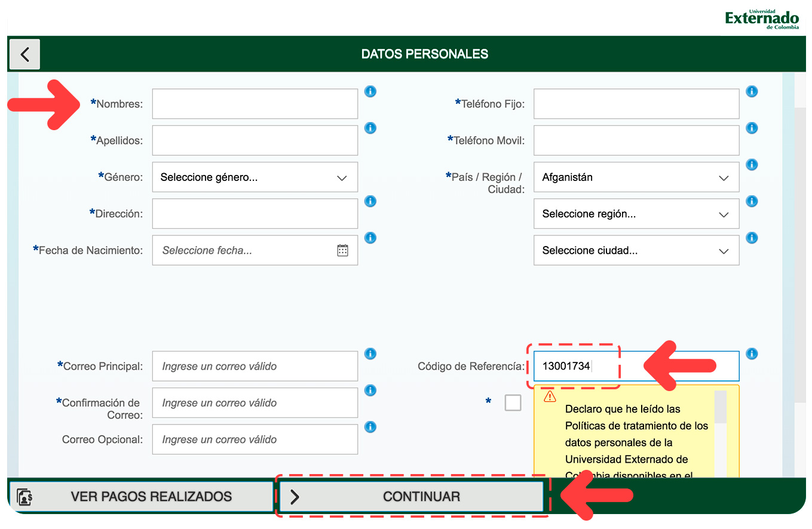Image resolution: width=812 pixels, height=529 pixels.
Task: Open calendar icon in Fecha de Nacimiento
Action: (342, 250)
